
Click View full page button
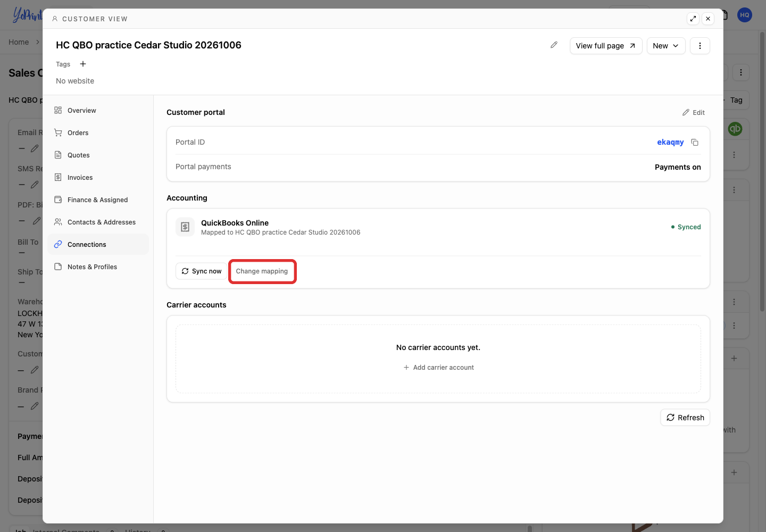pyautogui.click(x=606, y=46)
